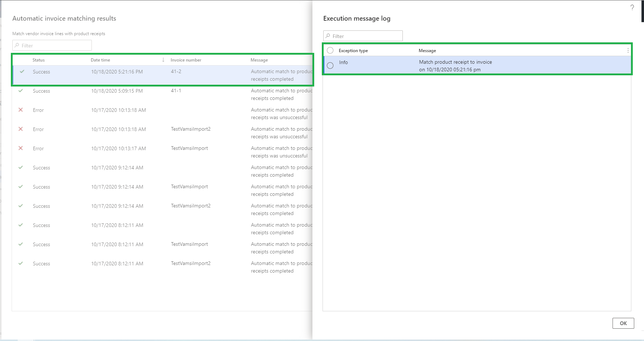Viewport: 644px width, 341px height.
Task: Click search icon in matching results filter
Action: [17, 46]
